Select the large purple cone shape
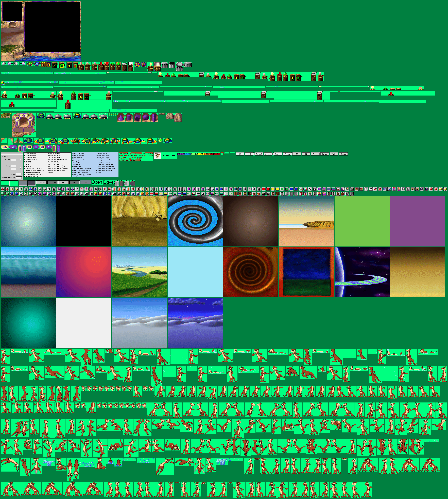 coord(121,117)
